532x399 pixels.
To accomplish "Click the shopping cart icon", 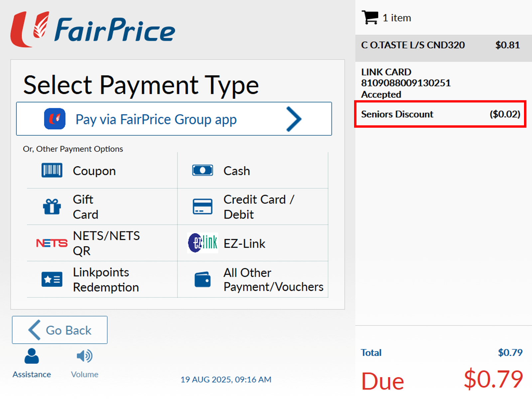I will coord(370,17).
